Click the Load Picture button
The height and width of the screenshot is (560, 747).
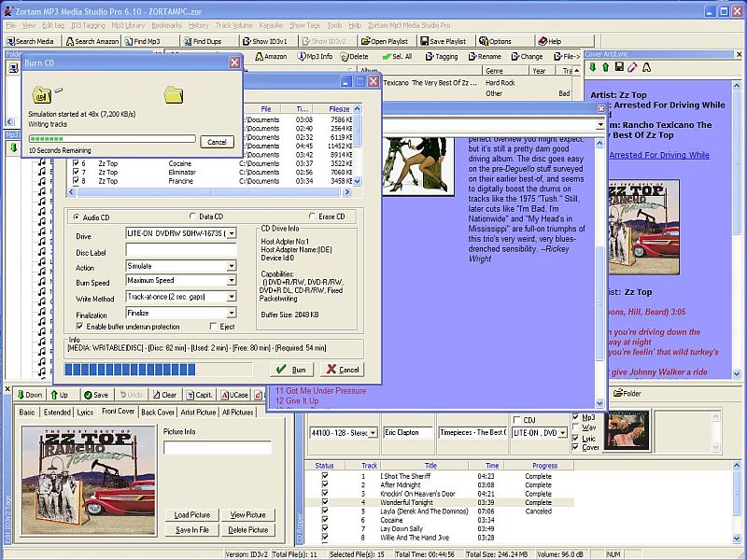(x=192, y=515)
